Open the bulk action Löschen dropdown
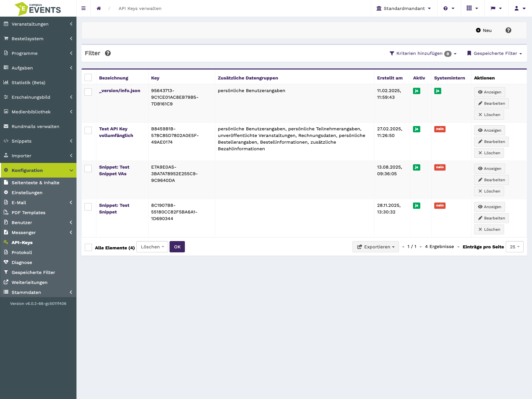This screenshot has height=399, width=532. pos(152,247)
